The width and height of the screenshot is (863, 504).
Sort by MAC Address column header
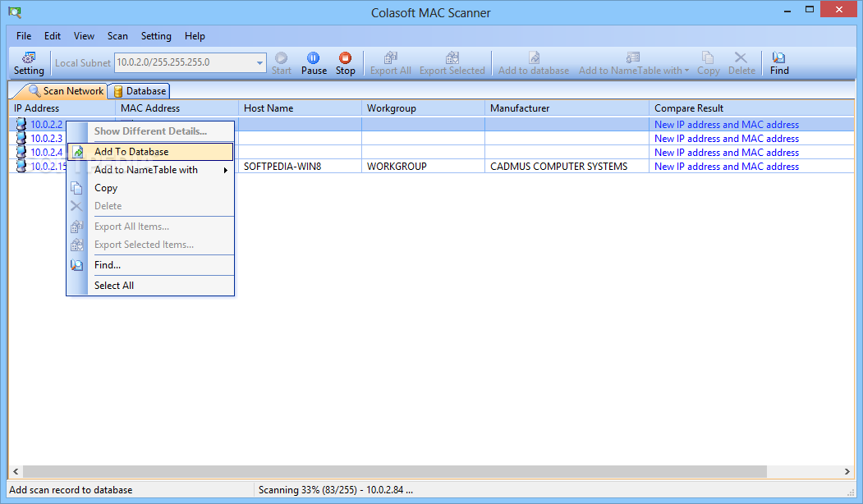pyautogui.click(x=177, y=108)
